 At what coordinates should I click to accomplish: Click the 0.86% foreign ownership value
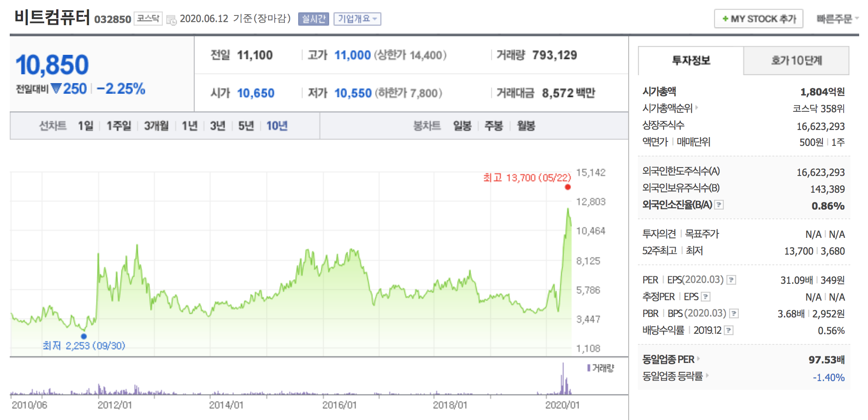pyautogui.click(x=828, y=206)
